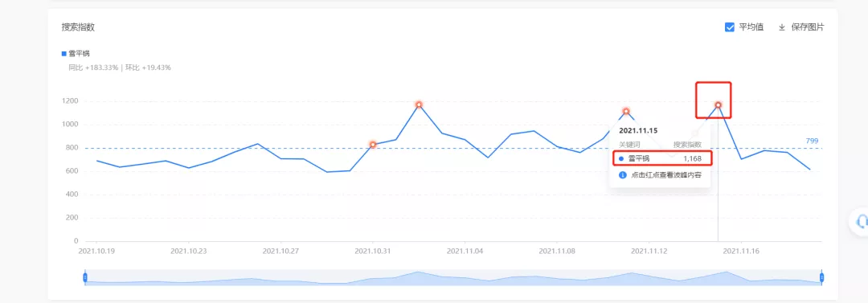This screenshot has width=868, height=303.
Task: Uncheck the 平均值 checkbox
Action: coord(730,27)
